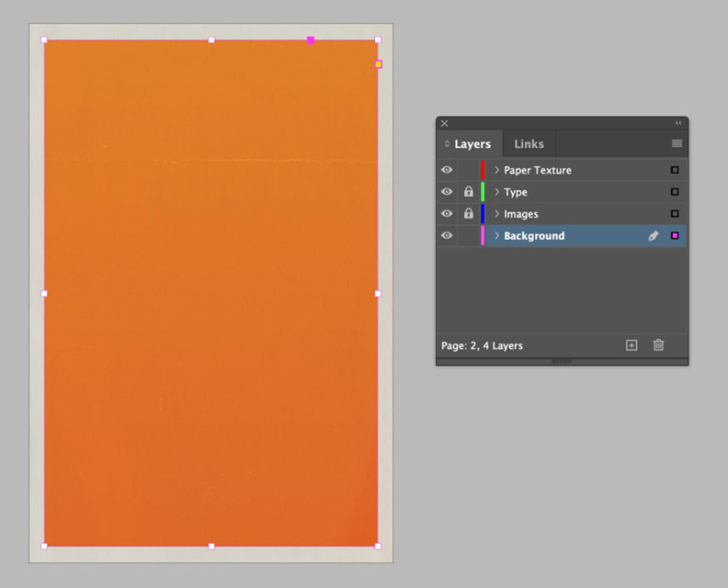Expand the Images layer contents

497,214
